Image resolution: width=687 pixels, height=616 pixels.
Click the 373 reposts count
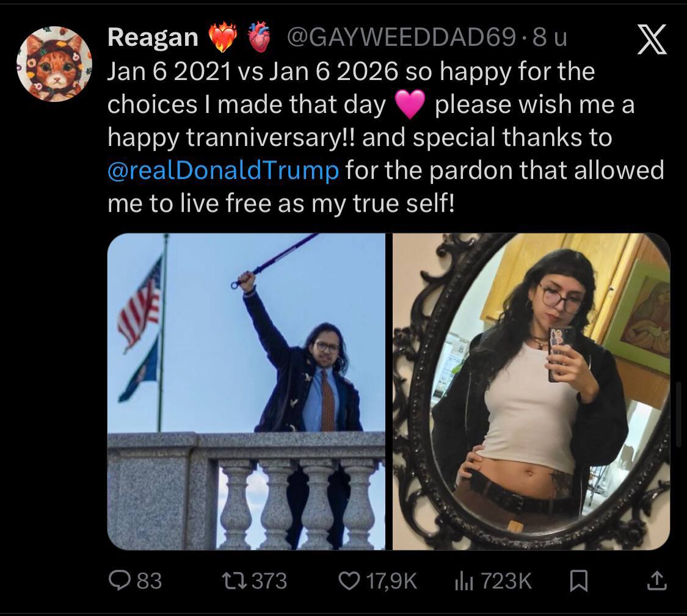pyautogui.click(x=269, y=580)
